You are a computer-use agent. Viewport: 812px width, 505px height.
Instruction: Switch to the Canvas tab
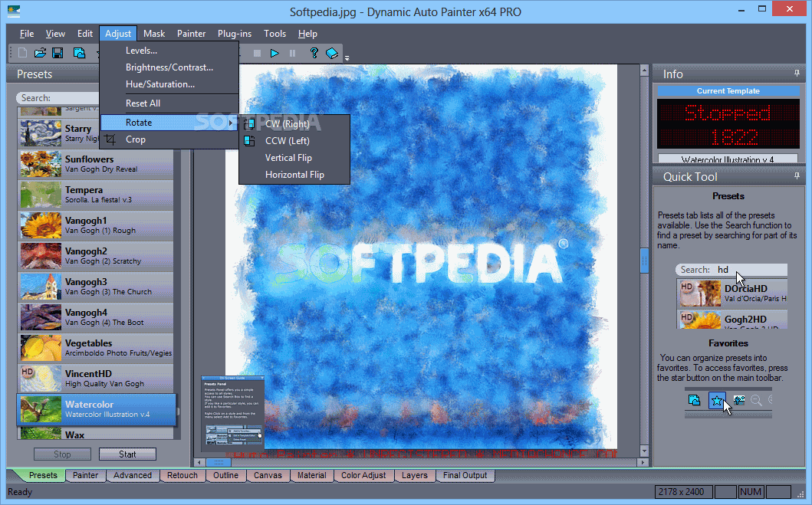pyautogui.click(x=268, y=475)
